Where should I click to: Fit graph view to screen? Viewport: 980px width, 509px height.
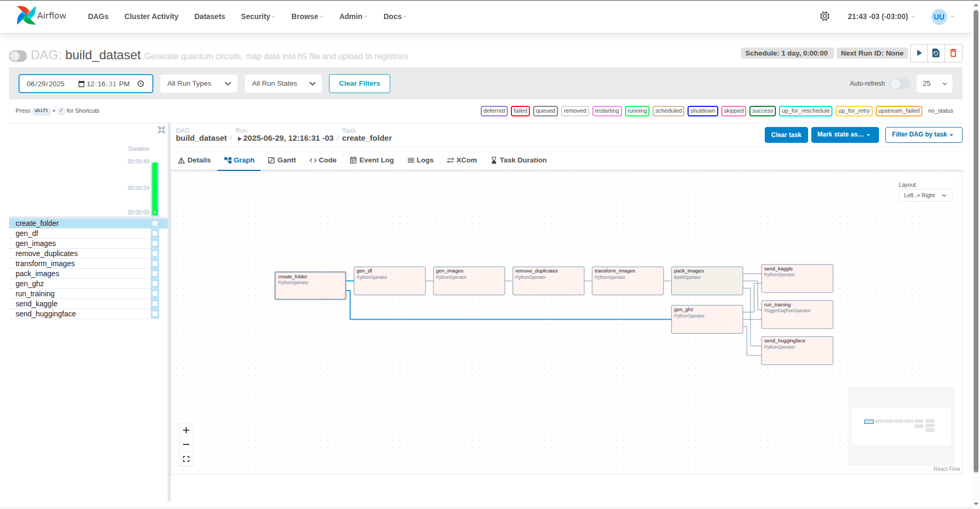tap(186, 459)
